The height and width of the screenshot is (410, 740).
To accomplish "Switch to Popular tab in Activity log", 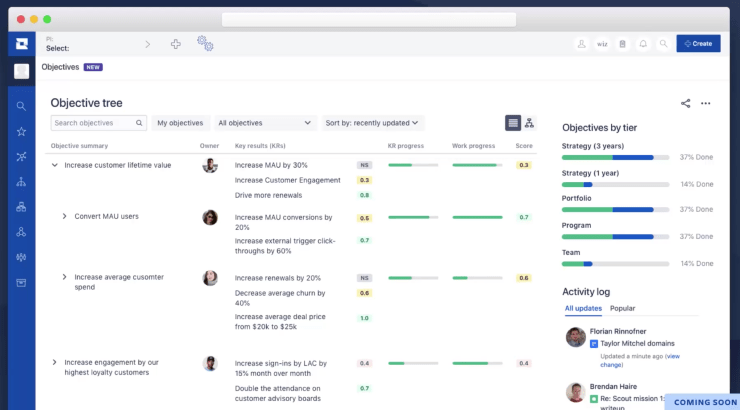I will coord(622,308).
